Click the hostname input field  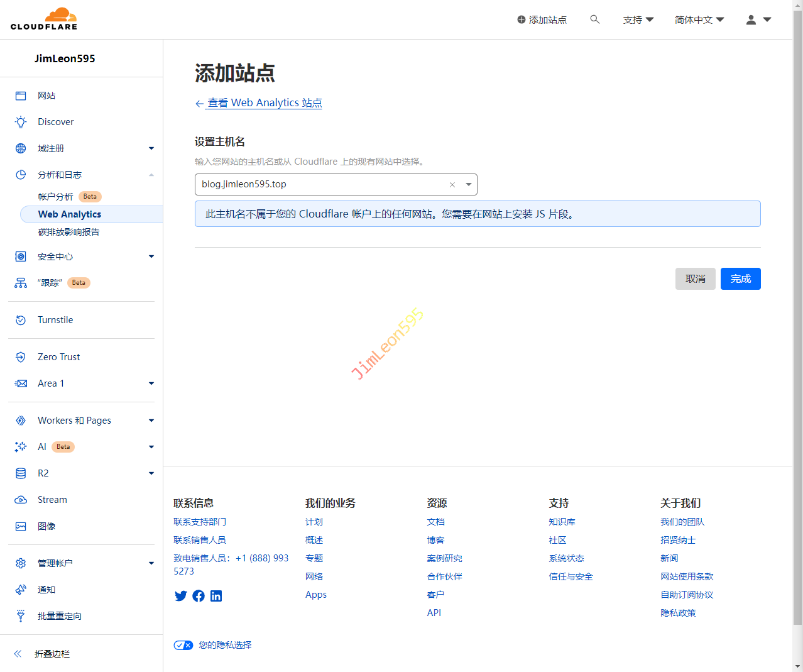(320, 185)
